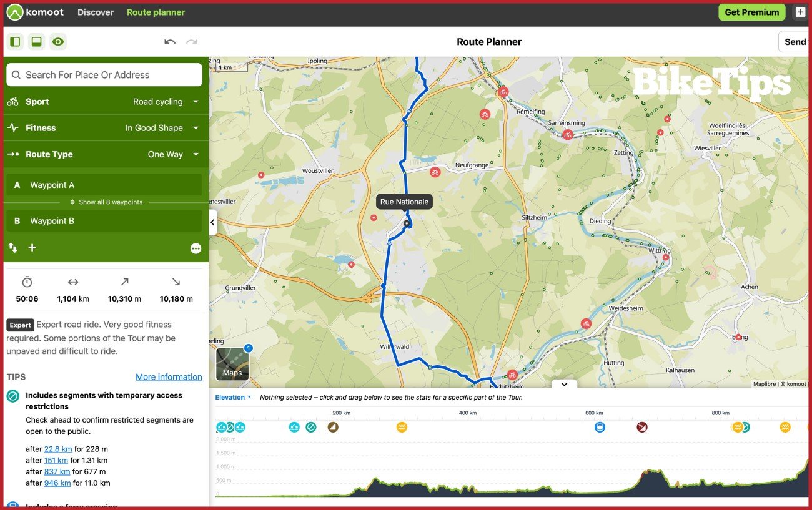Collapse the sidebar using the map-edge arrow
This screenshot has height=510, width=812.
(213, 222)
